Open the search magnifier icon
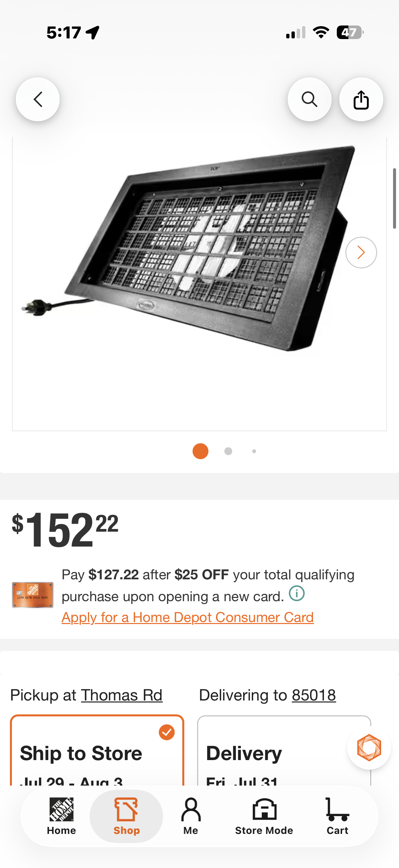 pos(309,99)
